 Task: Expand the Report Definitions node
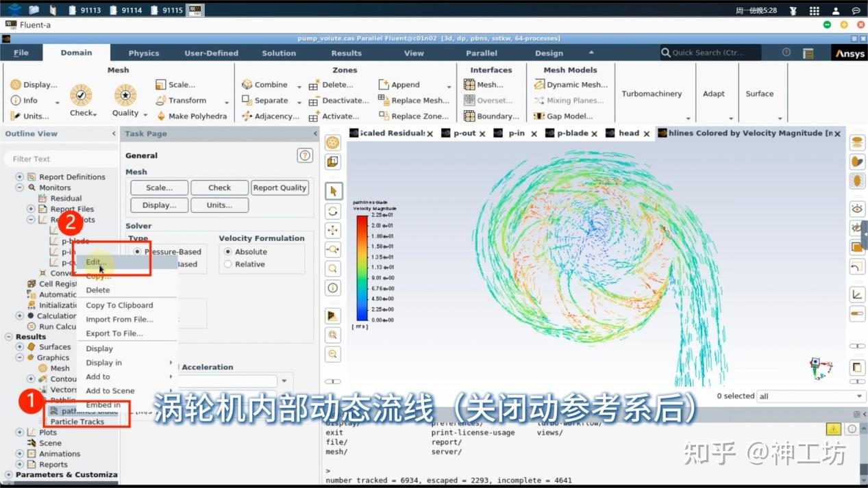pyautogui.click(x=20, y=177)
